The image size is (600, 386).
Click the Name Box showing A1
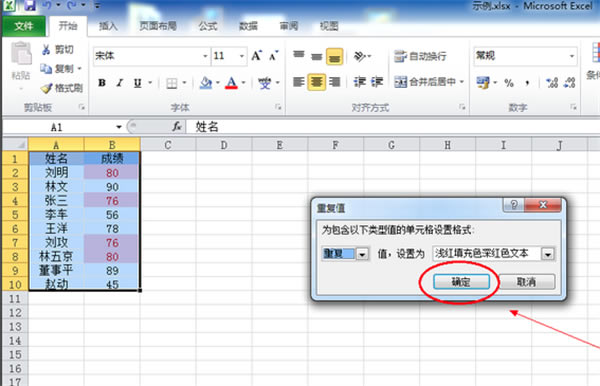[x=57, y=127]
